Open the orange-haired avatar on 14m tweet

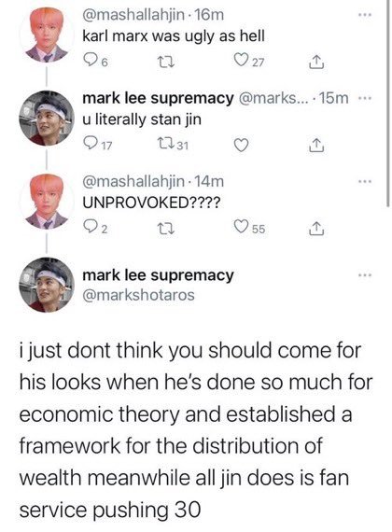pos(47,202)
